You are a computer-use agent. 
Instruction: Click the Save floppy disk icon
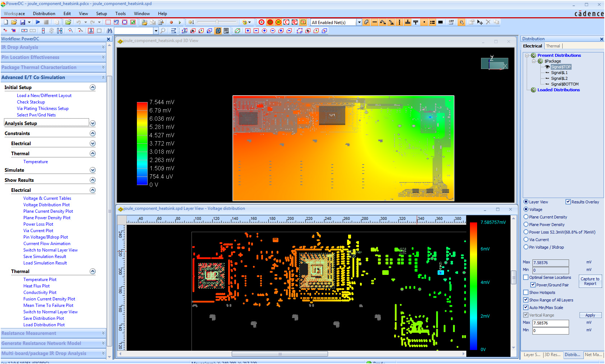(23, 22)
